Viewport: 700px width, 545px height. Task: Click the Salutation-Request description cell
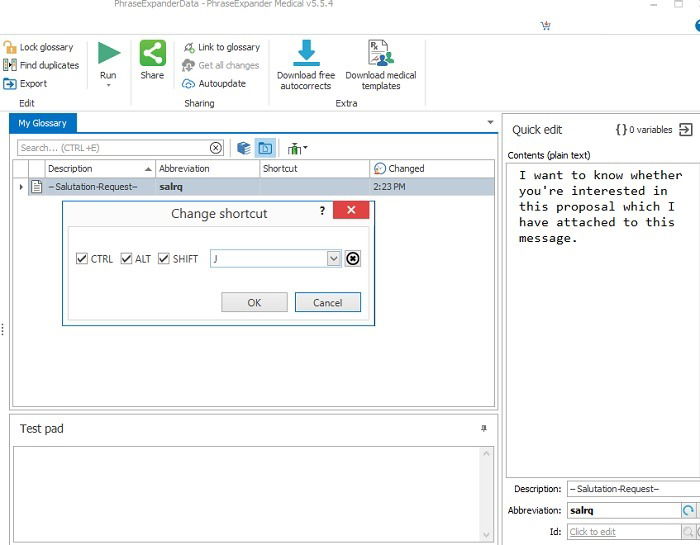click(100, 187)
